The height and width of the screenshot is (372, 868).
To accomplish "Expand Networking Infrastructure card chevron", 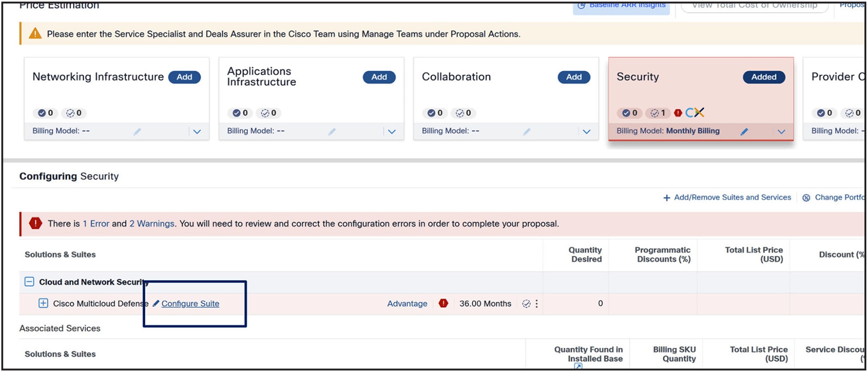I will [x=197, y=132].
